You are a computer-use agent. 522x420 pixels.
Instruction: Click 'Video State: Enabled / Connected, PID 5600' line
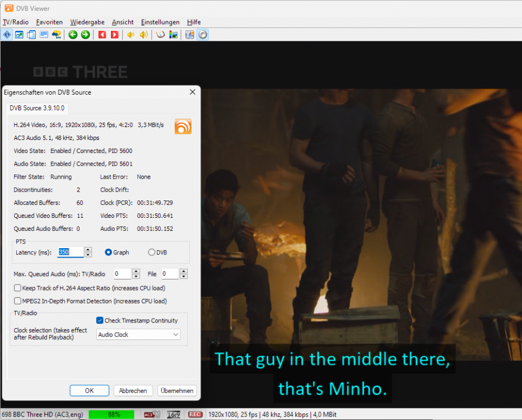point(73,151)
